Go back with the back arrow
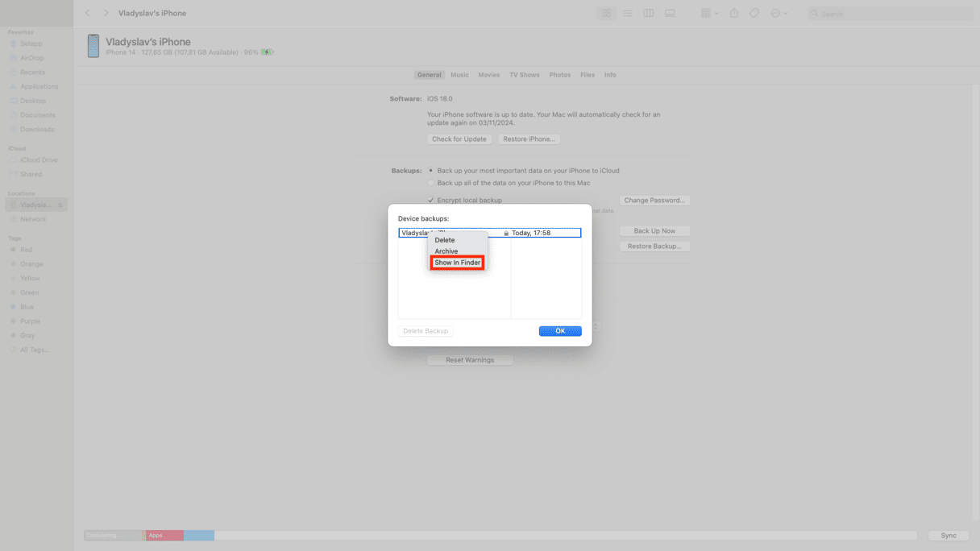The width and height of the screenshot is (980, 551). pos(88,14)
